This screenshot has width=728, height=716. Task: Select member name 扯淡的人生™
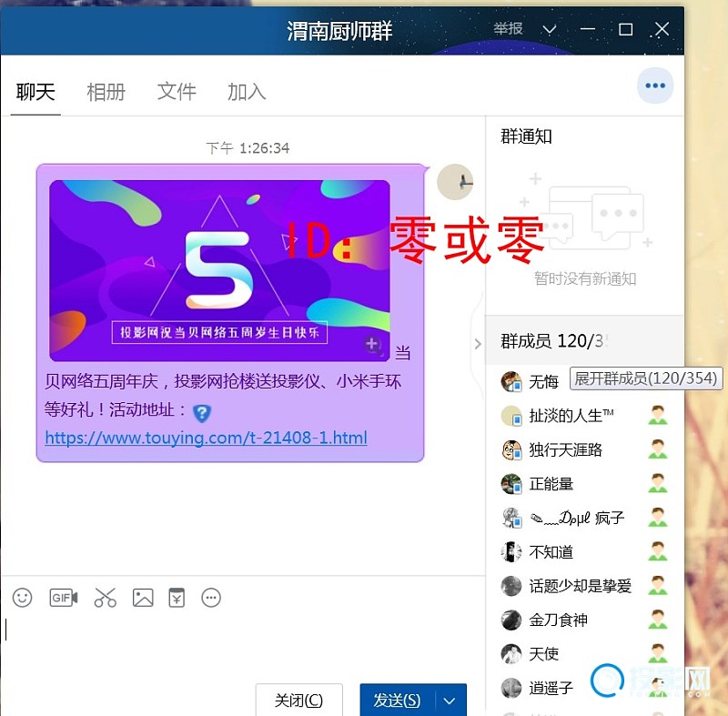coord(571,416)
